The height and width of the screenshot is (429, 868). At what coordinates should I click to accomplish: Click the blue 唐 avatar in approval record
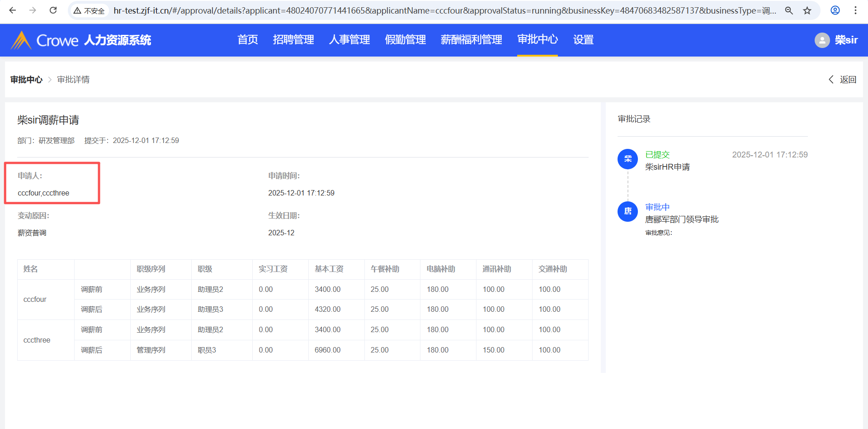tap(627, 211)
